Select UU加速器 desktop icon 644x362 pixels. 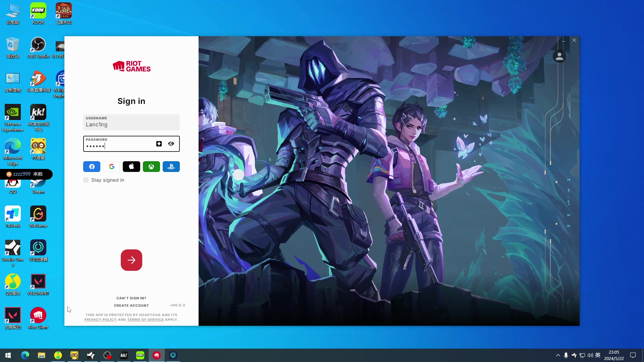coord(38,251)
